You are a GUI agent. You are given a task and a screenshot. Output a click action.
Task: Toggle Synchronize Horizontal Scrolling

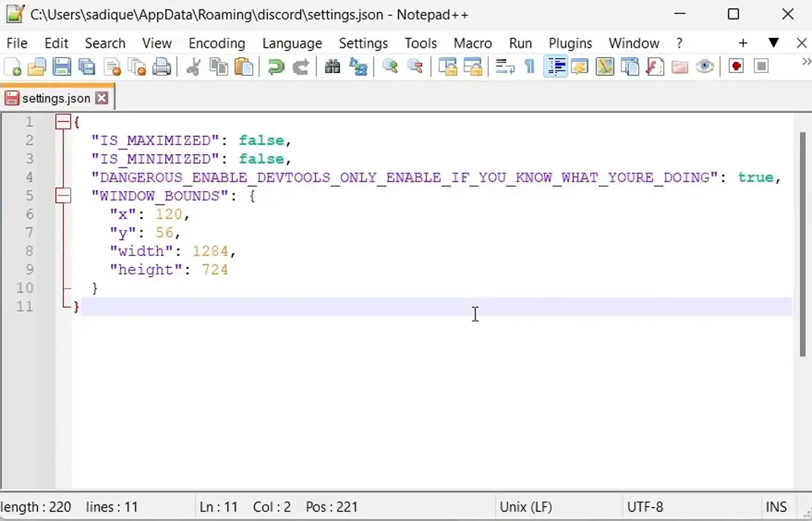473,67
